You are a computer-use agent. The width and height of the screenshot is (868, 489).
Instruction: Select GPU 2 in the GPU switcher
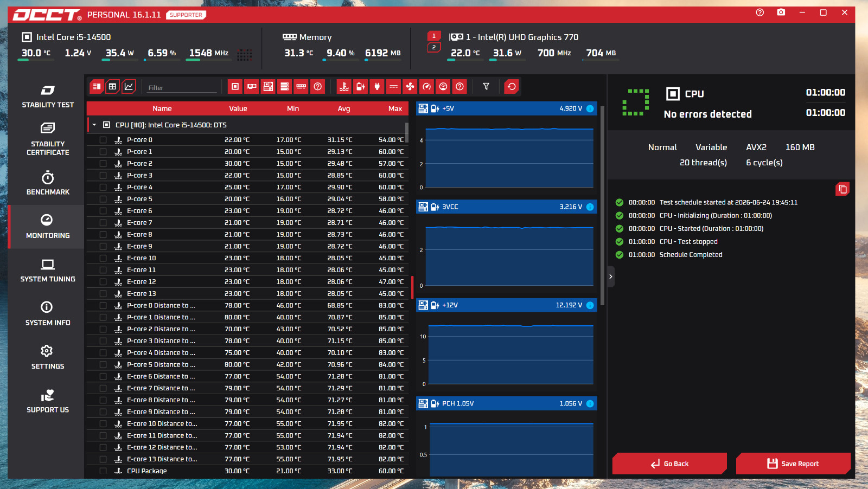(434, 47)
